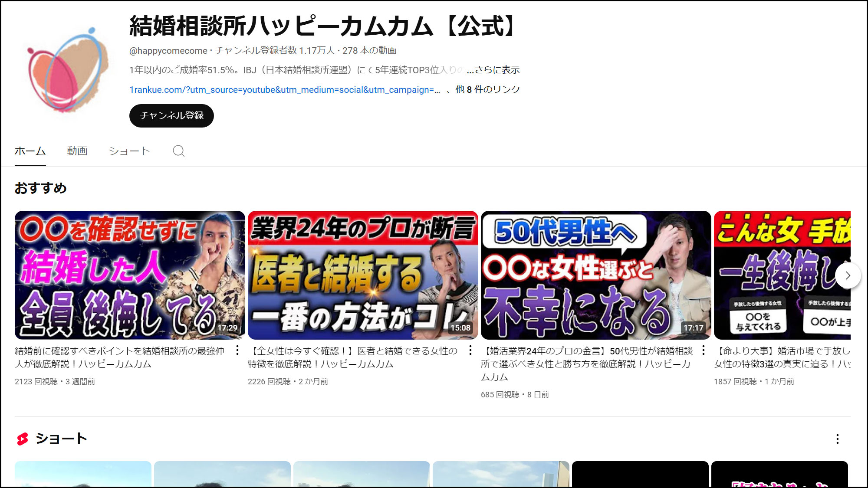Click the 2226 回視聴・2 か月前 text

click(x=288, y=382)
